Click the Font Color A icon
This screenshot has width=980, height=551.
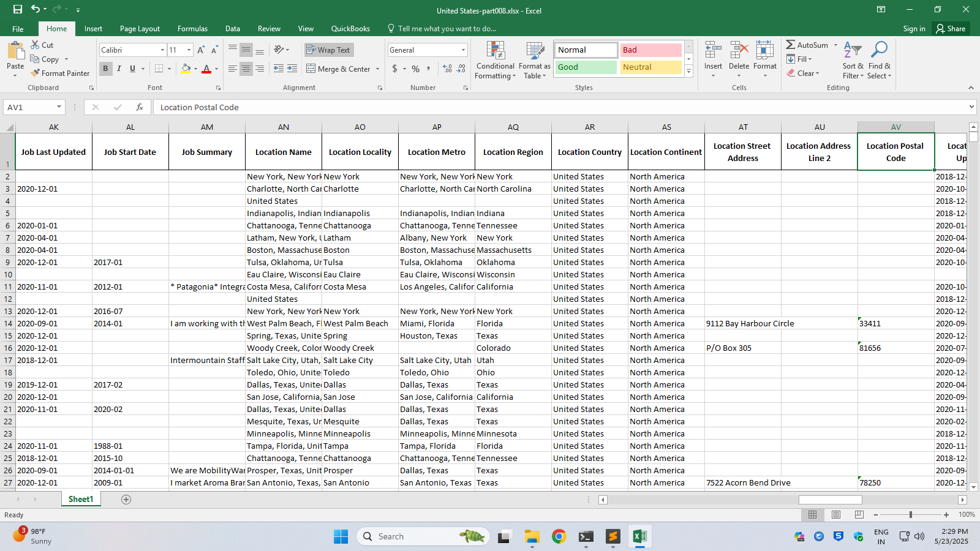click(x=206, y=69)
